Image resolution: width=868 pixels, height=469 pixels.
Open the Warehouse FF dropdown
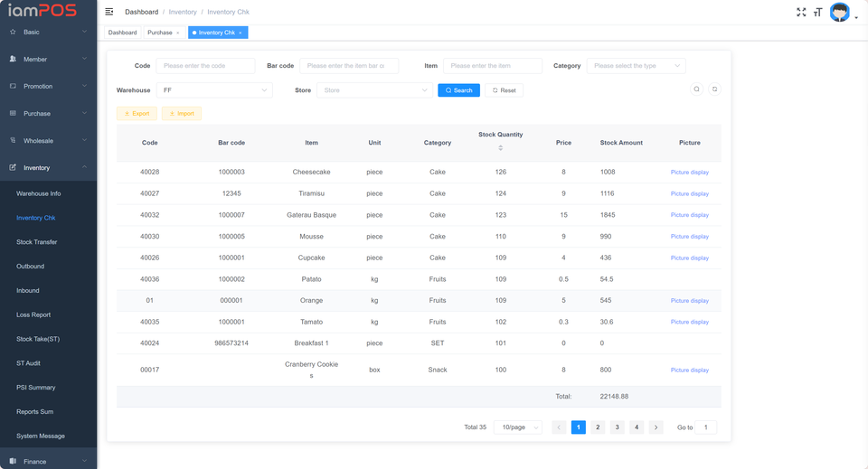point(214,90)
